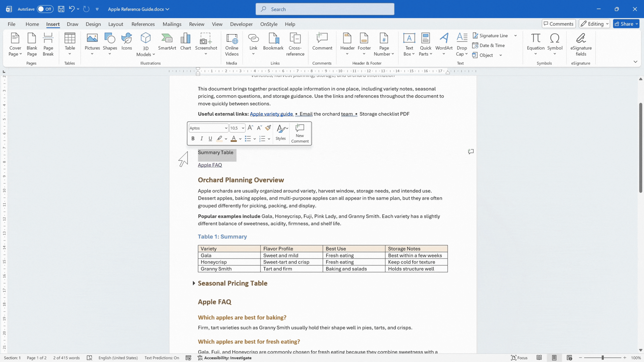Insert a Chart
This screenshot has width=644, height=362.
click(185, 42)
